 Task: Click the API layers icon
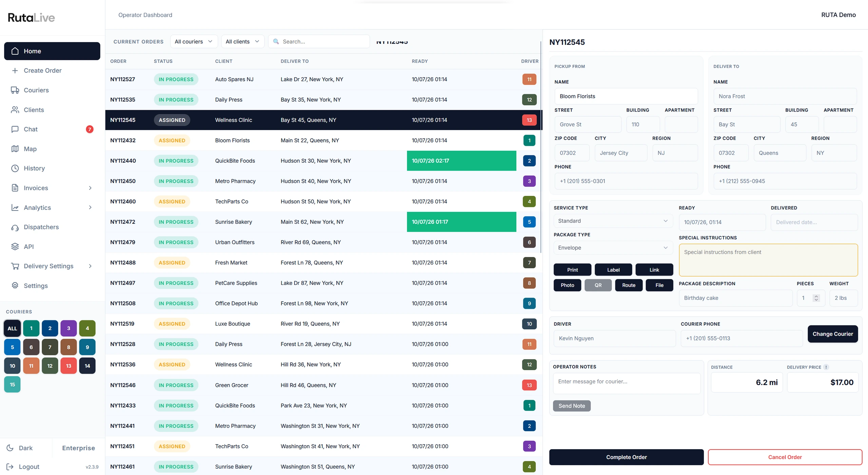[x=15, y=246]
